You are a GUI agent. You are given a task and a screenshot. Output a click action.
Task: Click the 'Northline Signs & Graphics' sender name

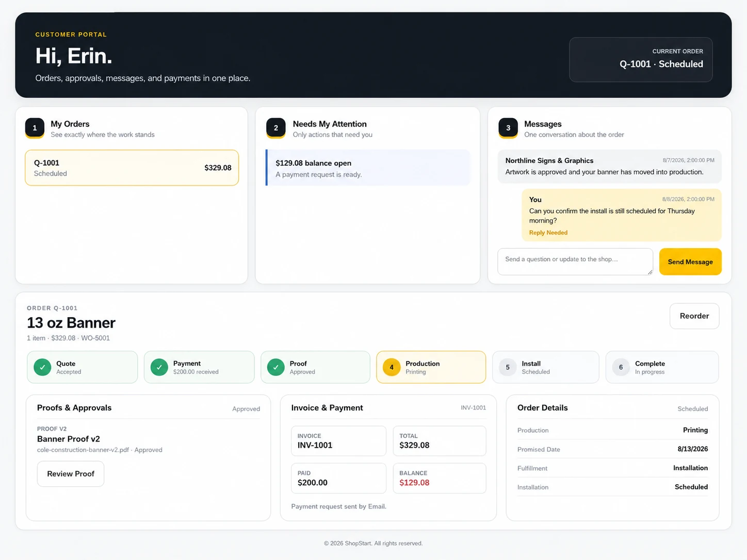pos(549,160)
